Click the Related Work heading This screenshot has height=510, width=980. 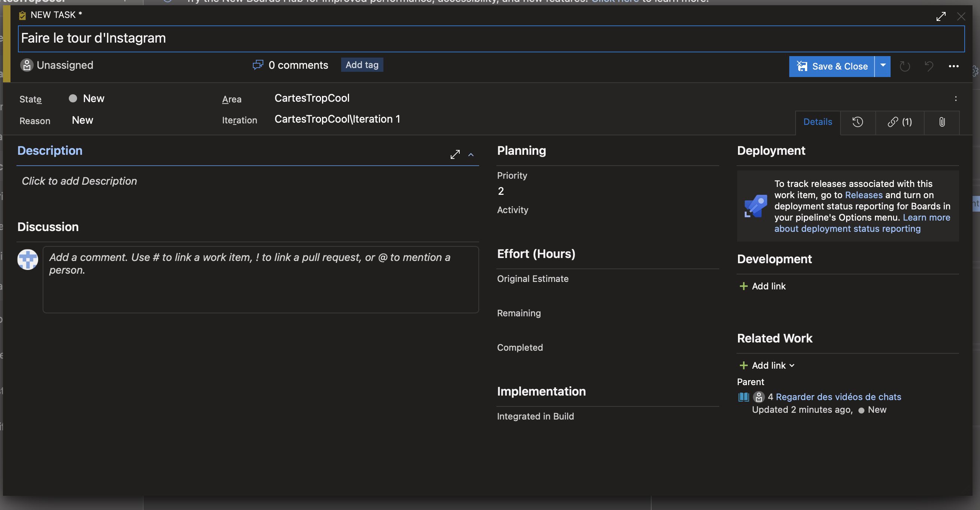pos(775,338)
